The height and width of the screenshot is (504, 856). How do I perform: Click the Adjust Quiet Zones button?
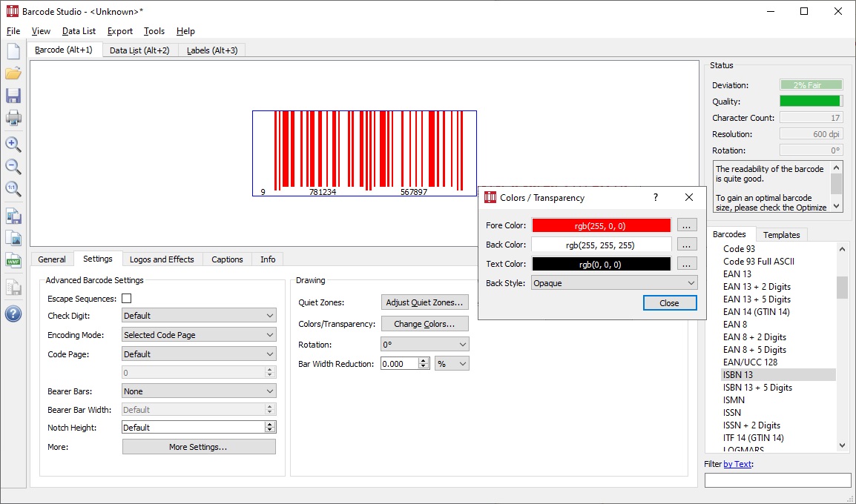coord(425,302)
